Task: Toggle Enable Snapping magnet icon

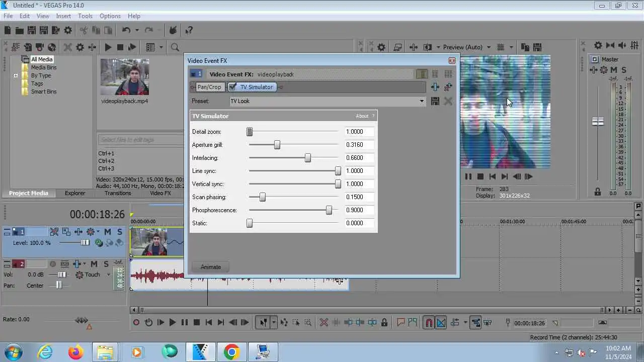Action: click(x=429, y=323)
